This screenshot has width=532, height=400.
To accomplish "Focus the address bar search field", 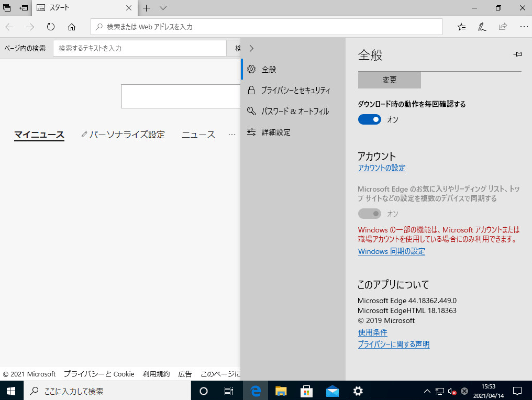I will click(267, 27).
